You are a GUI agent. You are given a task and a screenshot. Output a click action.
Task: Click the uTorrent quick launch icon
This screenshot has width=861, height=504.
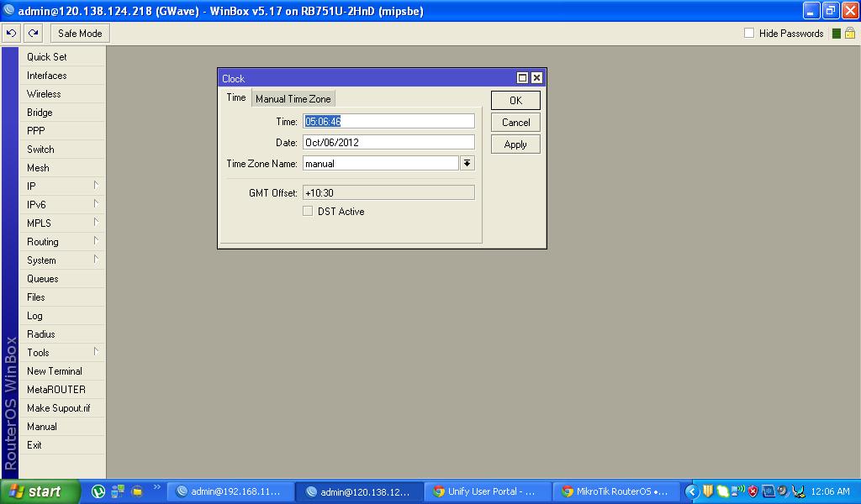click(x=98, y=491)
